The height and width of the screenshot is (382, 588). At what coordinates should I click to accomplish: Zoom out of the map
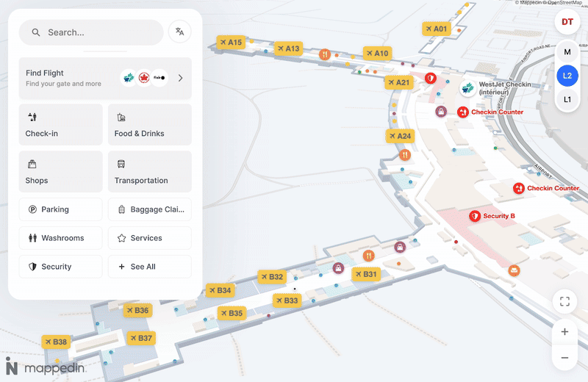click(x=564, y=357)
